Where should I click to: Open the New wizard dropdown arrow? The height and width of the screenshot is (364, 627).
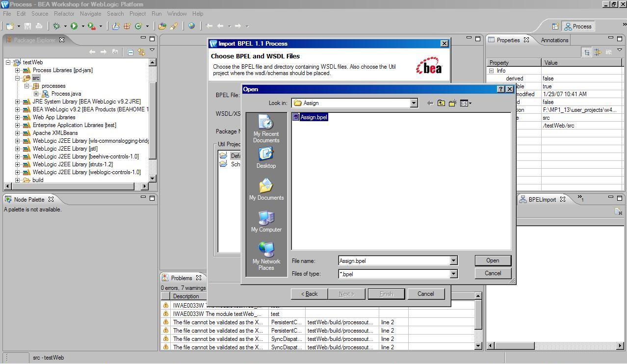pos(18,26)
